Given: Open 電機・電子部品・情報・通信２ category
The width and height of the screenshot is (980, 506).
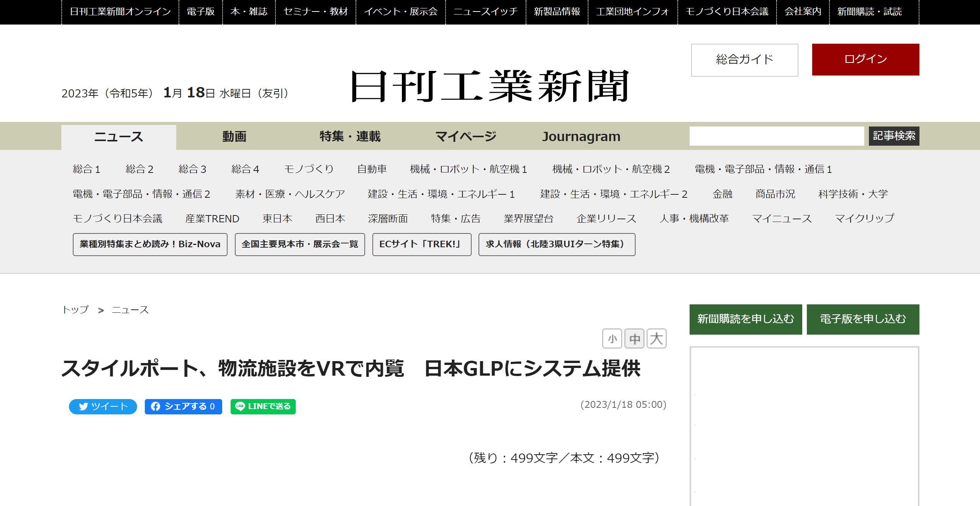Looking at the screenshot, I should coord(142,194).
